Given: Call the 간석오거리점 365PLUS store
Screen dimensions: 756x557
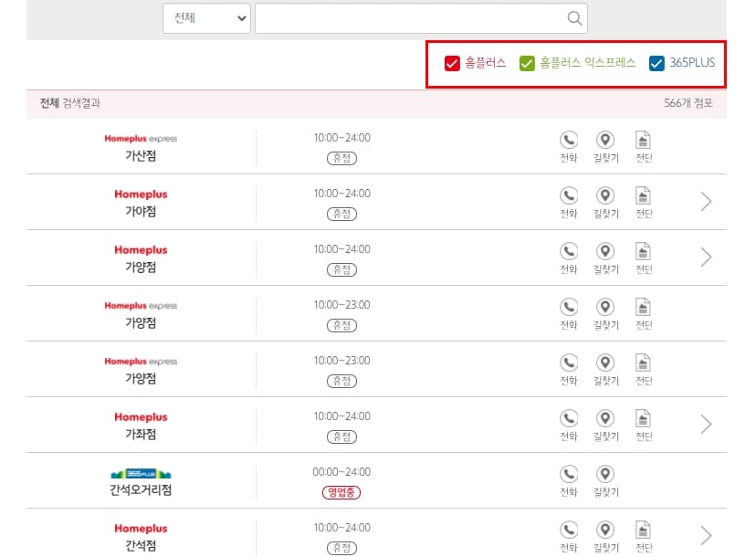Looking at the screenshot, I should coord(569,474).
